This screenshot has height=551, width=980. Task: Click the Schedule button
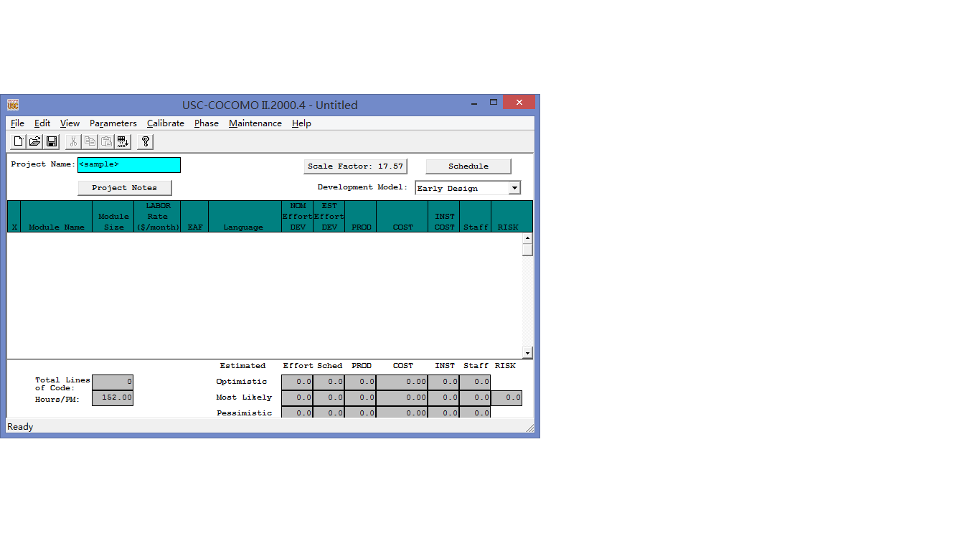[x=468, y=166]
